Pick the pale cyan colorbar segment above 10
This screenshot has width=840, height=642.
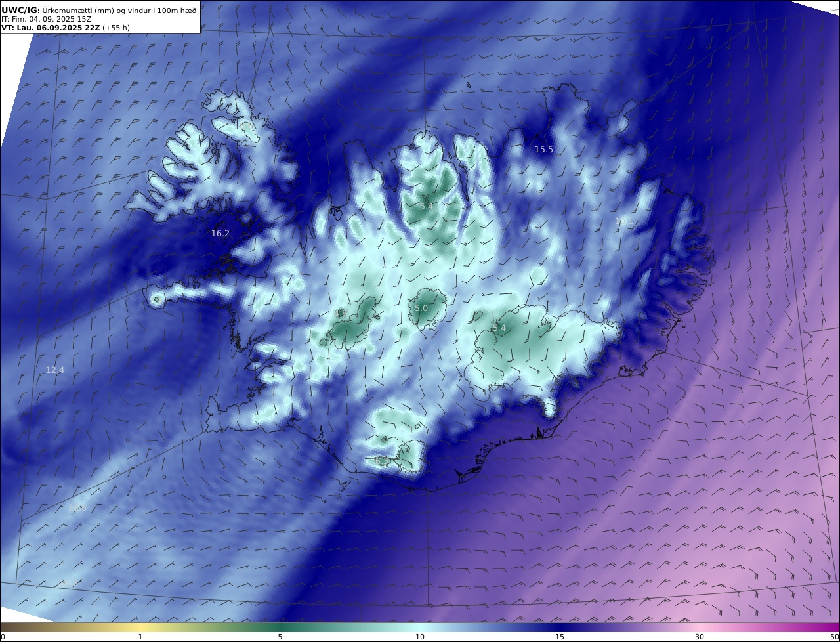(420, 627)
